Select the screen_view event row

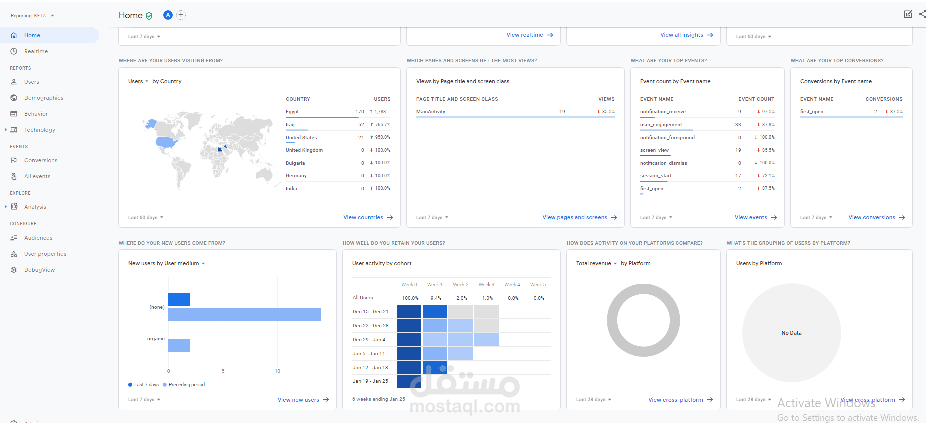[707, 150]
